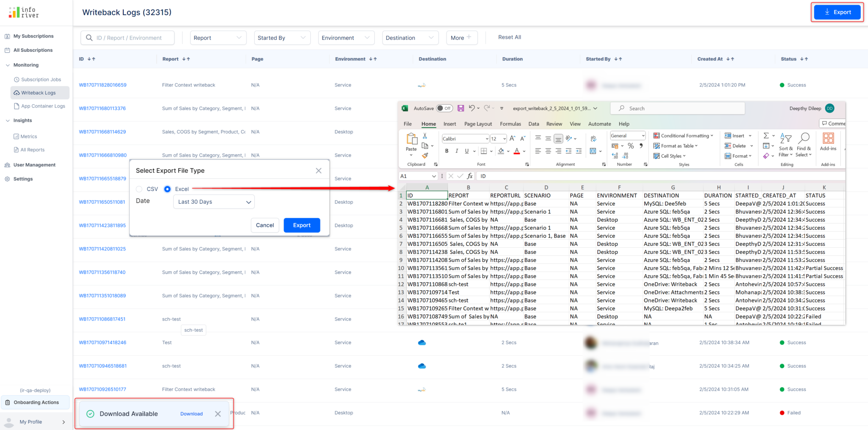Screen dimensions: 868x430
Task: Open Conditional Formatting in Excel
Action: (684, 136)
